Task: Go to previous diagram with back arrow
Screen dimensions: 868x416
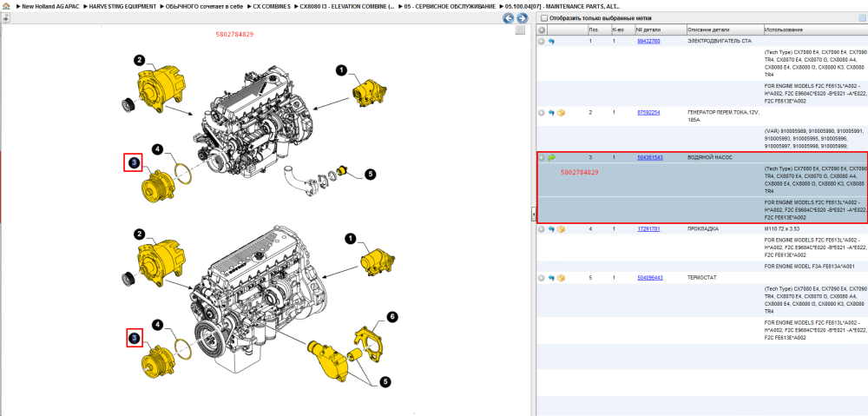Action: (508, 18)
